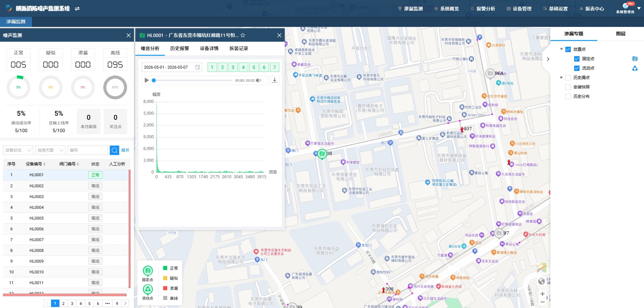This screenshot has height=308, width=644.
Task: Select day 3 button
Action: click(233, 67)
